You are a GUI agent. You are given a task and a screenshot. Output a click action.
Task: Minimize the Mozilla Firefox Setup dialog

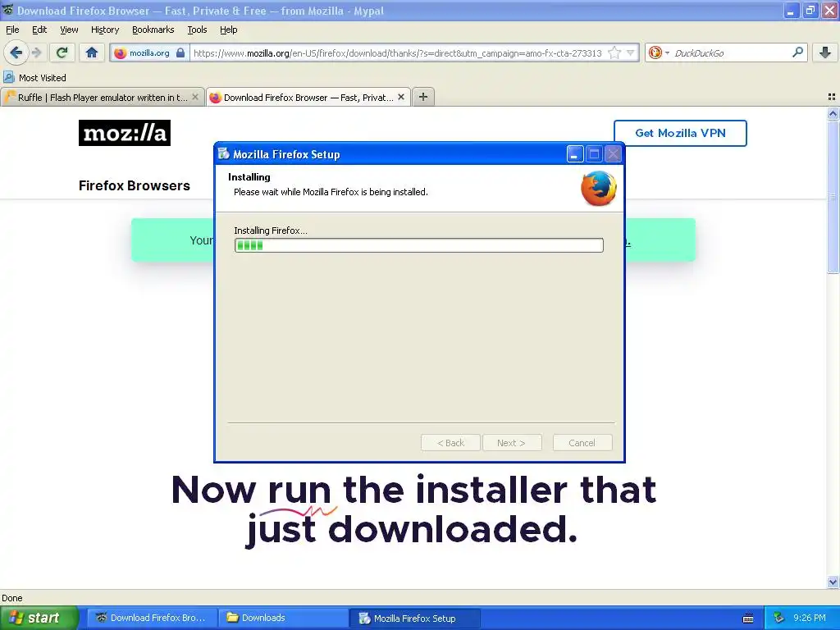click(x=574, y=154)
